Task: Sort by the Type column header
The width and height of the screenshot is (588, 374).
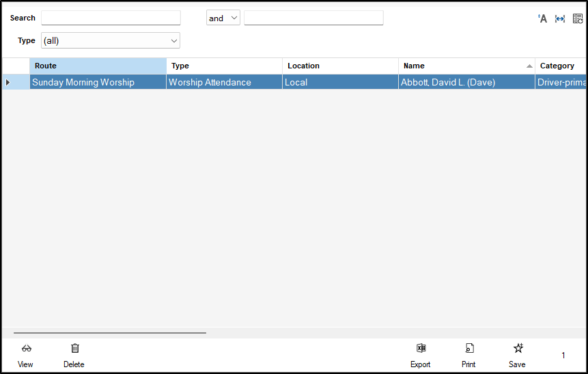Action: (x=224, y=66)
